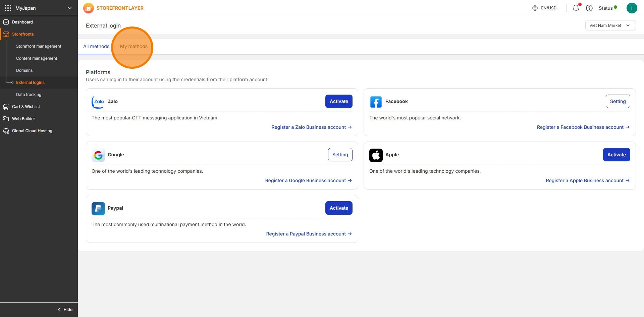This screenshot has width=644, height=317.
Task: Switch to All methods tab
Action: pyautogui.click(x=96, y=46)
